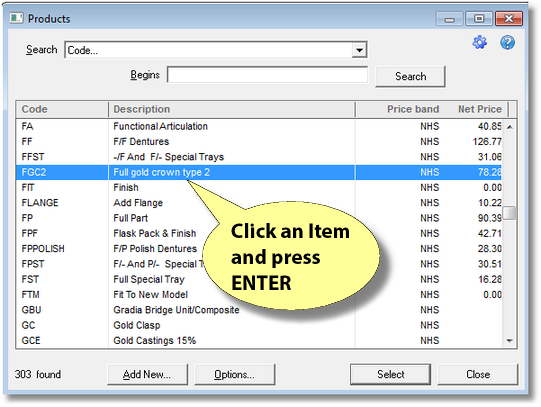Focus the Begins text input field
This screenshot has width=541, height=407.
pyautogui.click(x=267, y=75)
